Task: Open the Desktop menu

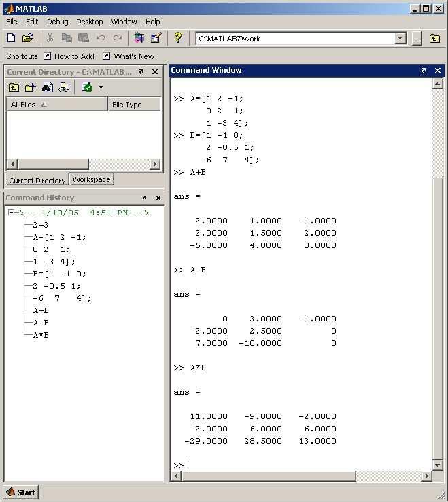Action: (90, 22)
